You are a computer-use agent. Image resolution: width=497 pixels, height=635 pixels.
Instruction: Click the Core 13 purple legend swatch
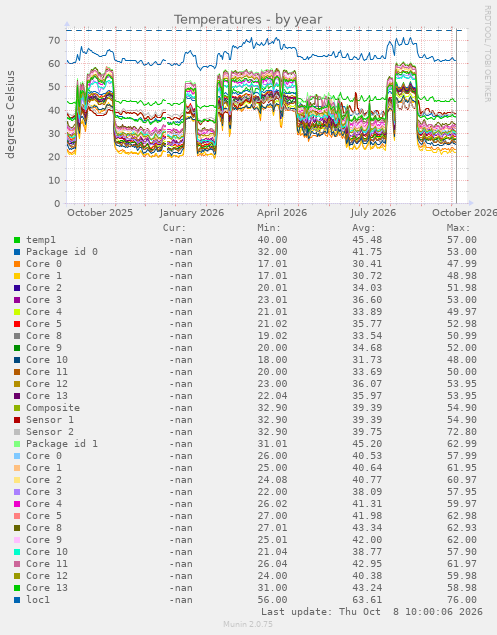pyautogui.click(x=17, y=396)
